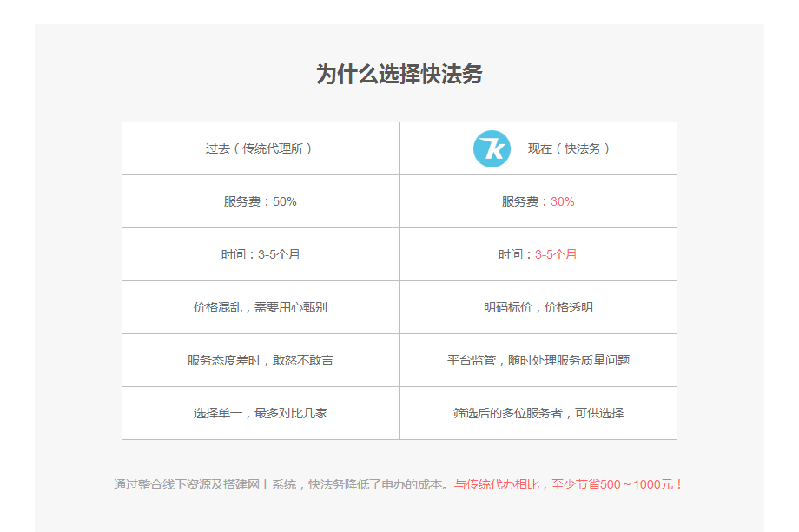The width and height of the screenshot is (799, 532).
Task: Click the gray 时间：3-5个月 cell
Action: coord(261,254)
